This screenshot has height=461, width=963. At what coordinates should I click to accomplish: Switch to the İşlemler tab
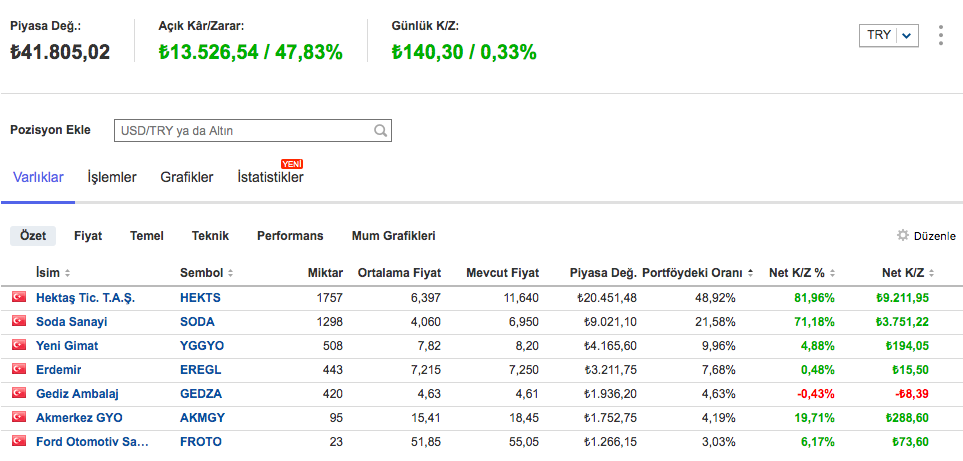112,178
